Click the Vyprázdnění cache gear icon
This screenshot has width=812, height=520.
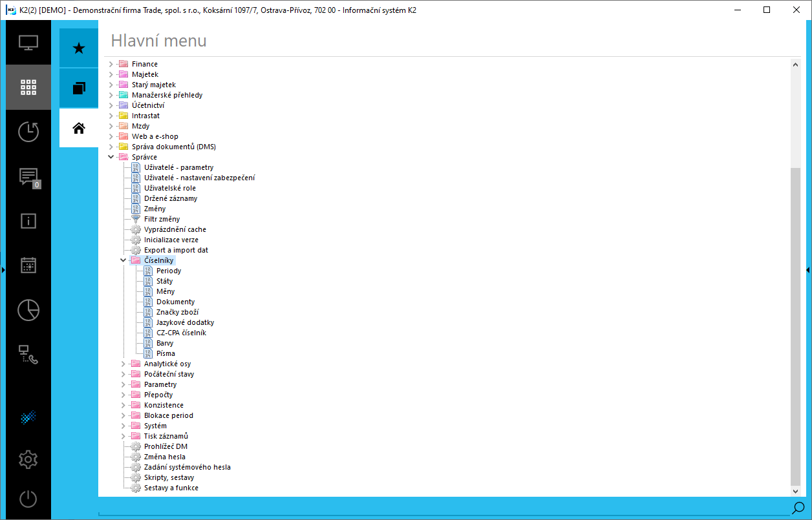tap(136, 229)
